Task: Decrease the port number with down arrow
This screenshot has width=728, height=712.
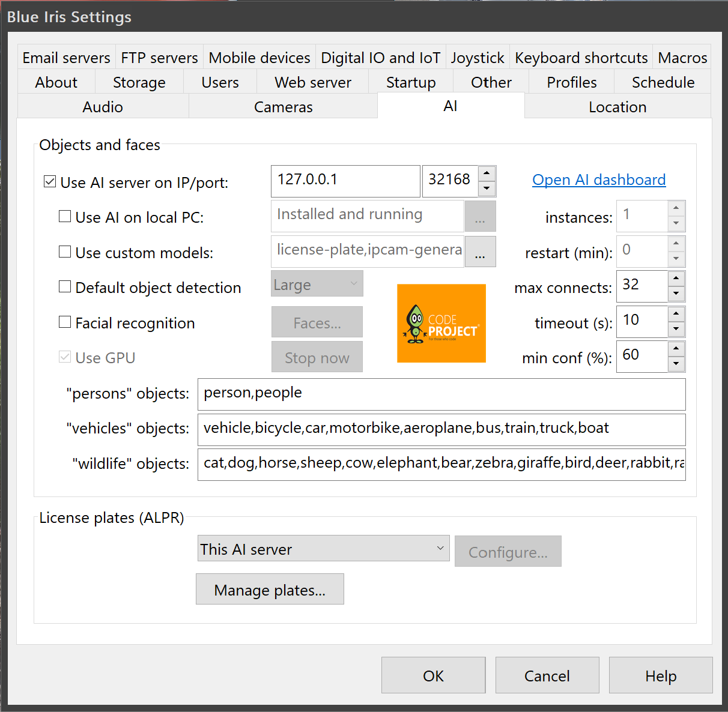Action: [x=487, y=189]
